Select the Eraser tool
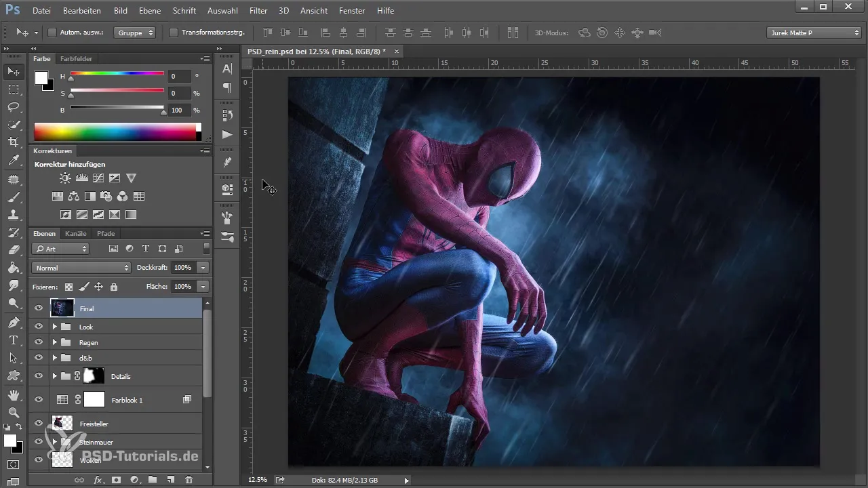The width and height of the screenshot is (868, 488). pyautogui.click(x=14, y=250)
